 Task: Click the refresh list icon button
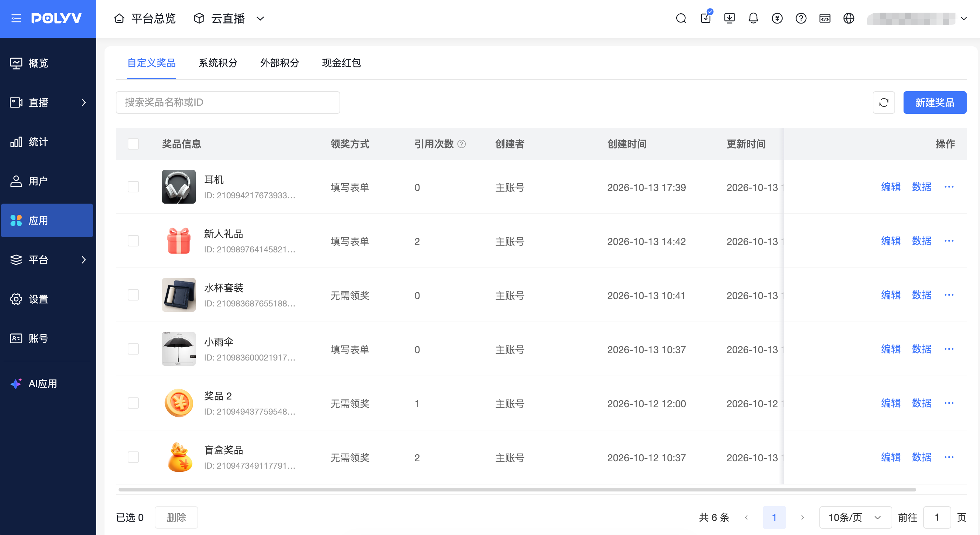coord(884,103)
